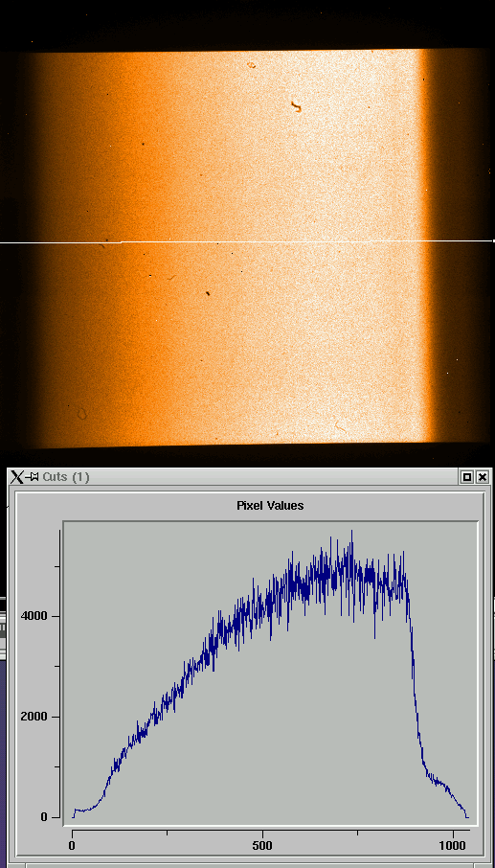The width and height of the screenshot is (495, 868).
Task: Click the 0 label on the x-axis
Action: [72, 846]
